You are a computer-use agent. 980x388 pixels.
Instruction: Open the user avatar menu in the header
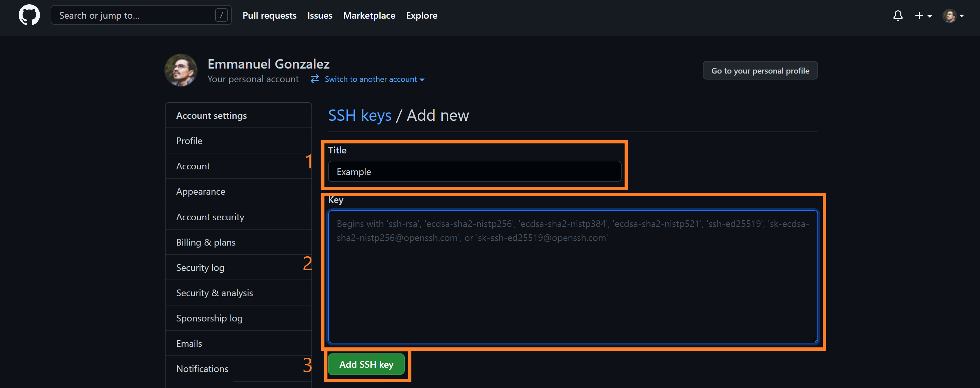point(950,16)
